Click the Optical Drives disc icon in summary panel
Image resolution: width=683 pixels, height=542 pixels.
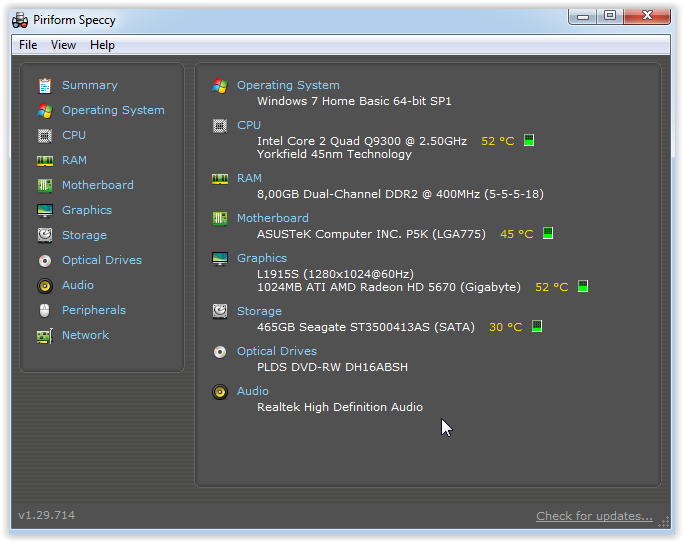pyautogui.click(x=220, y=352)
